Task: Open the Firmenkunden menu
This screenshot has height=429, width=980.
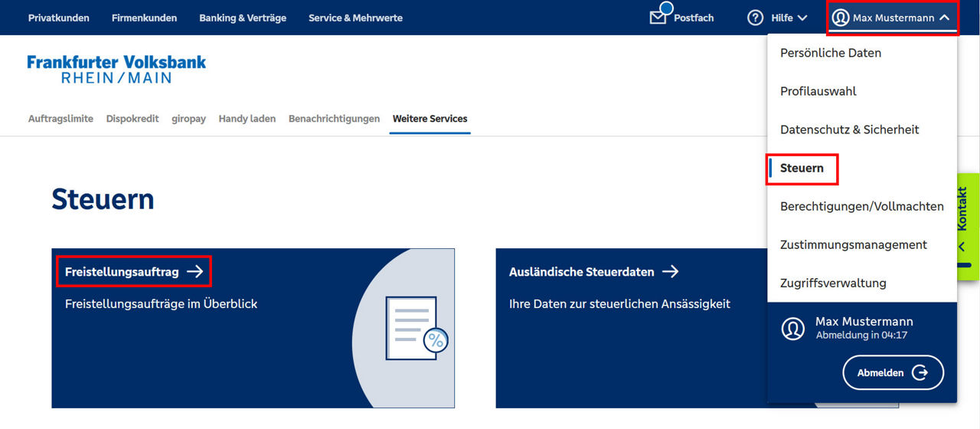Action: 144,18
